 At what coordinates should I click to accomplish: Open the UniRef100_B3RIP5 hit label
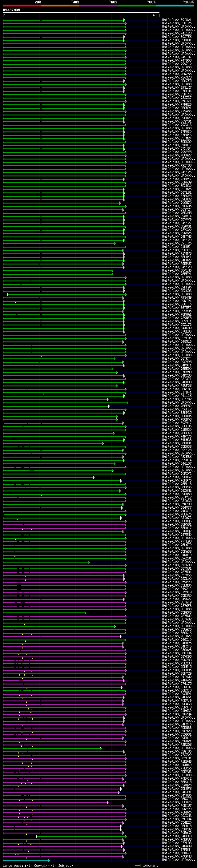(177, 23)
